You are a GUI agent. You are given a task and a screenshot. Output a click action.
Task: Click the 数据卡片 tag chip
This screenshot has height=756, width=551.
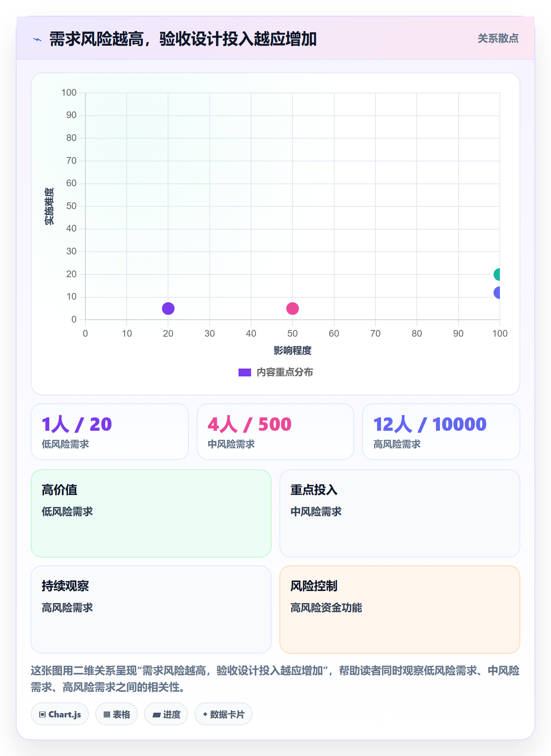coord(224,714)
